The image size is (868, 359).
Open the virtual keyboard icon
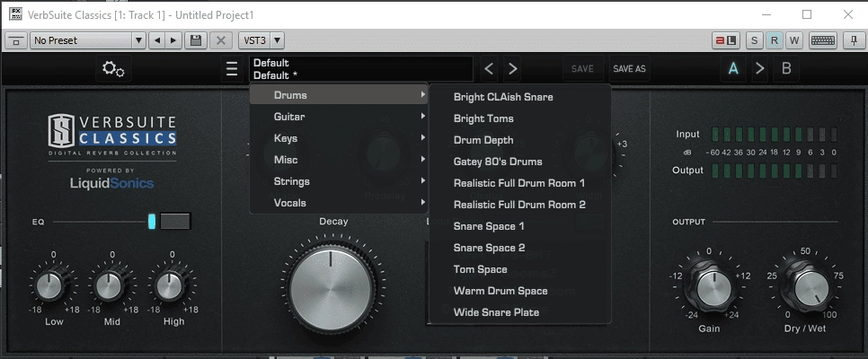click(x=822, y=40)
